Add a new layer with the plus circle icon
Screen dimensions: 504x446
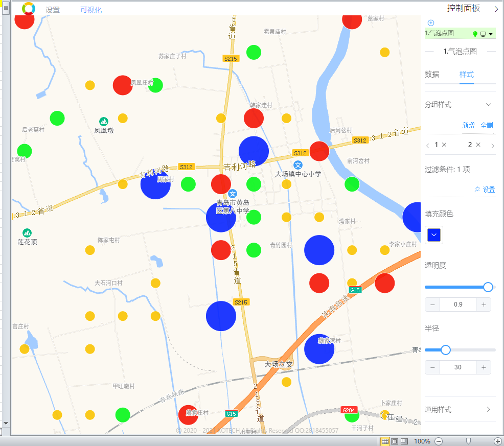[431, 23]
